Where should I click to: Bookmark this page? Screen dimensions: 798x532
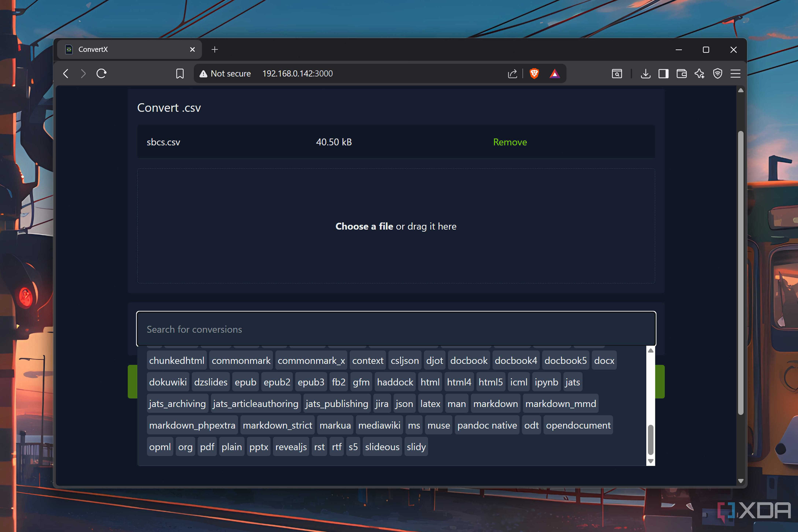[180, 74]
